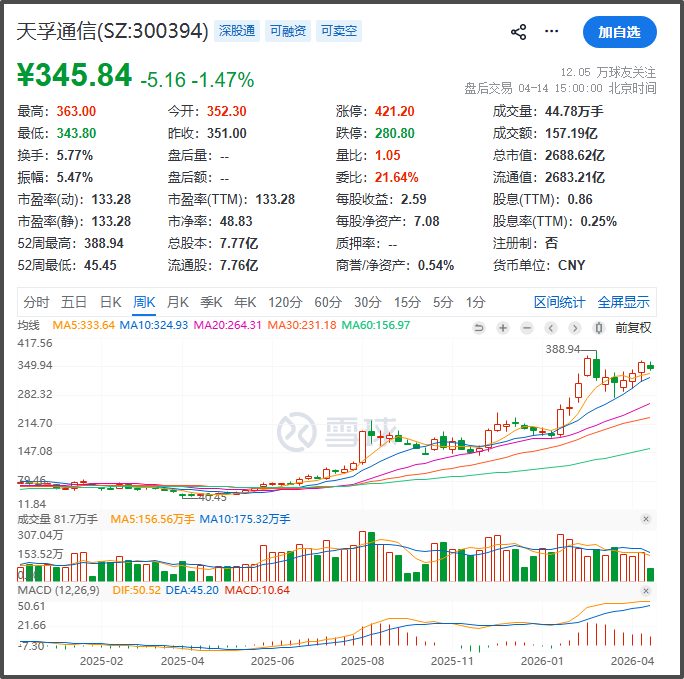
Task: Switch to the 分时 chart tab
Action: click(x=36, y=302)
